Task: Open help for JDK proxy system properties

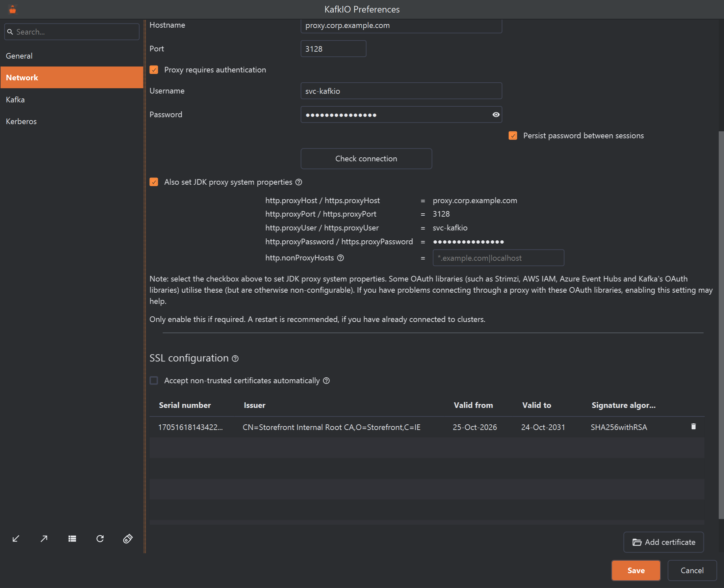Action: pyautogui.click(x=298, y=182)
